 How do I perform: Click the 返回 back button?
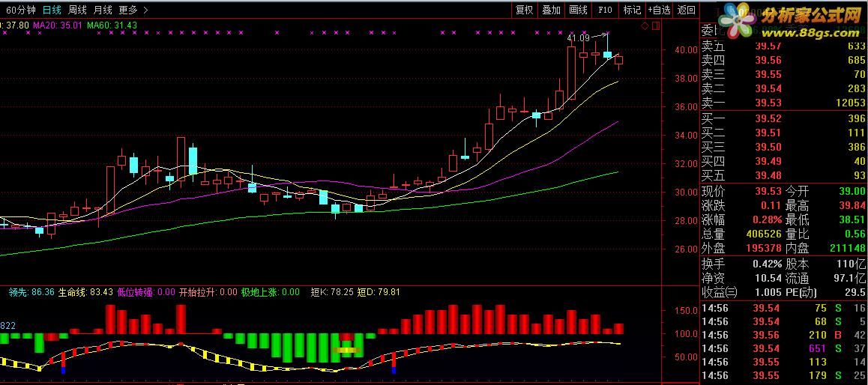pos(687,10)
